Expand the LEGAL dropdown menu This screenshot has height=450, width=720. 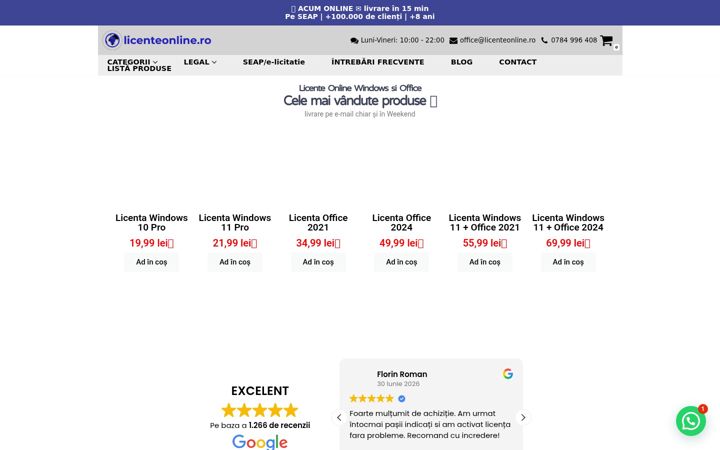click(x=200, y=62)
